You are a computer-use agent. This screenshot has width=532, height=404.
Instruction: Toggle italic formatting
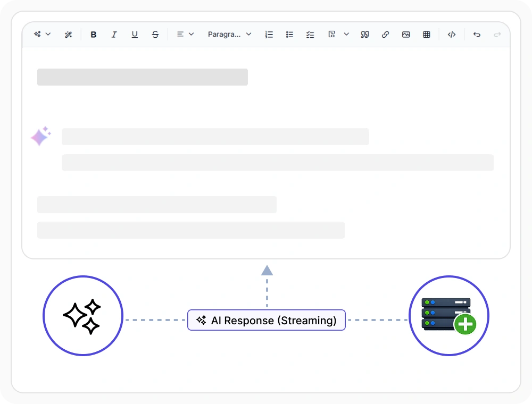(x=114, y=35)
